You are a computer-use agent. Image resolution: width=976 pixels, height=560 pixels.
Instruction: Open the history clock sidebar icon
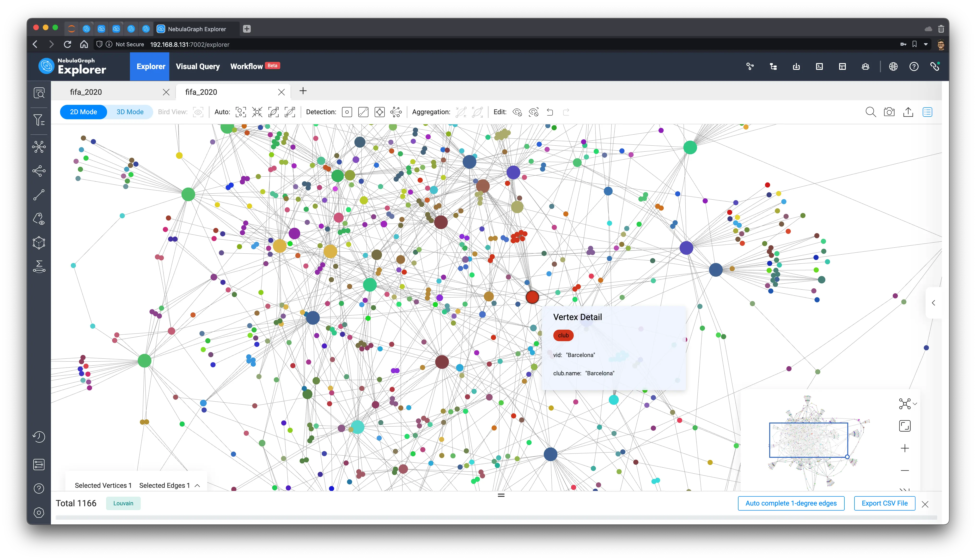[x=39, y=436]
